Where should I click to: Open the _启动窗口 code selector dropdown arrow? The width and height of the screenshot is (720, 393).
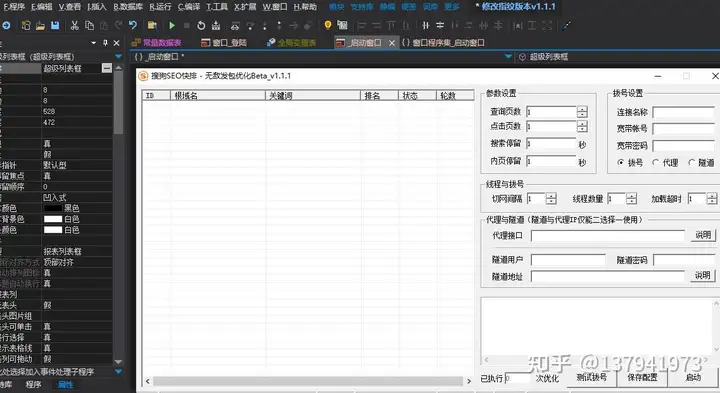tap(508, 56)
